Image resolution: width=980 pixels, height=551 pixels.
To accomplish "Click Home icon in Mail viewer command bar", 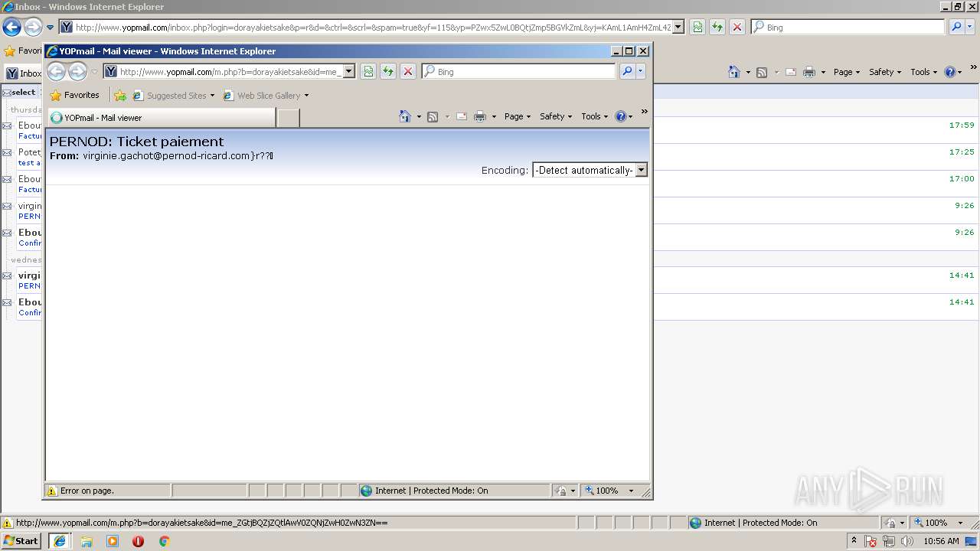I will click(x=405, y=116).
